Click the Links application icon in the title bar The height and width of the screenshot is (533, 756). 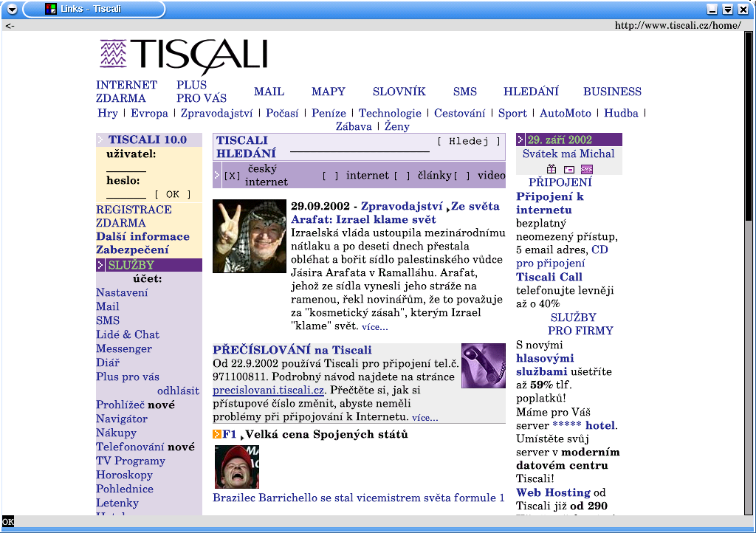51,9
